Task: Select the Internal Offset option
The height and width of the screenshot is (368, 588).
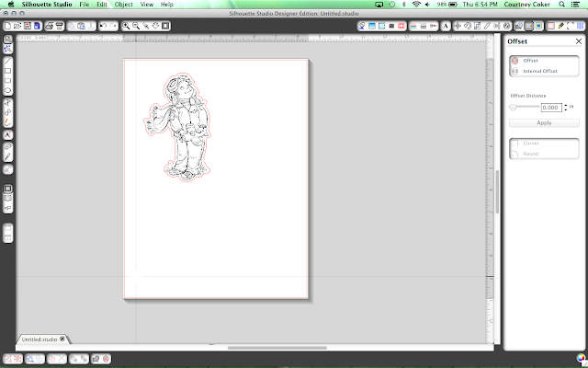Action: (x=544, y=71)
